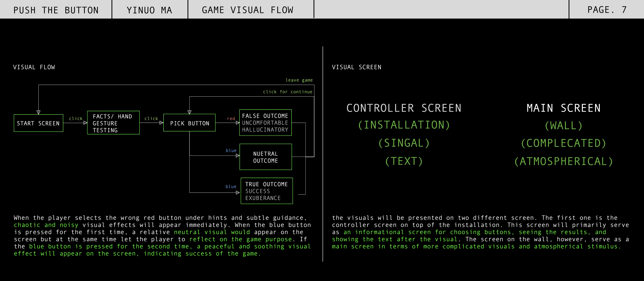Viewport: 644px width, 281px height.
Task: Select the TRUE OUTCOME box
Action: click(x=267, y=191)
